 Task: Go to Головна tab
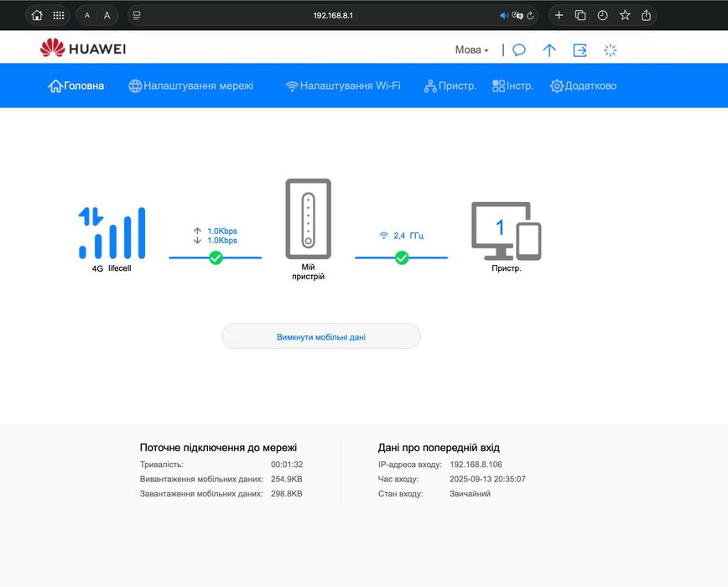point(76,86)
